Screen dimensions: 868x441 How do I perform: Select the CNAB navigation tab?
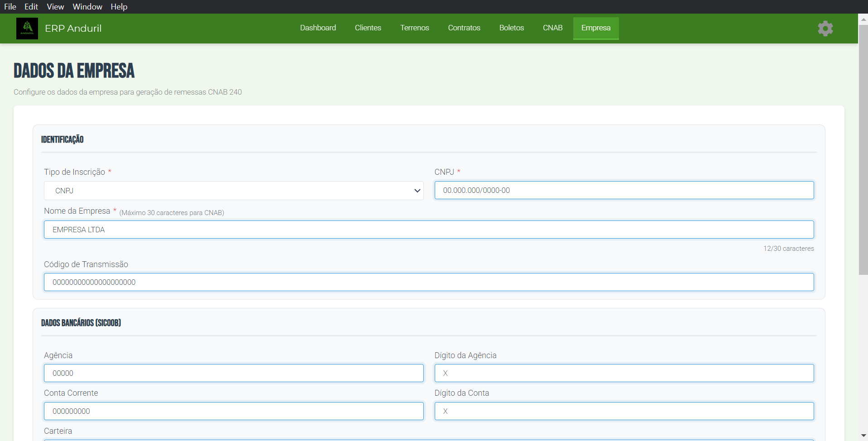pyautogui.click(x=552, y=28)
